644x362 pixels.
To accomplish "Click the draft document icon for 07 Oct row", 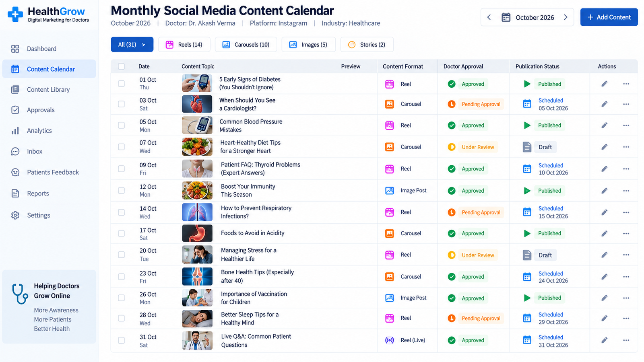I will point(527,147).
